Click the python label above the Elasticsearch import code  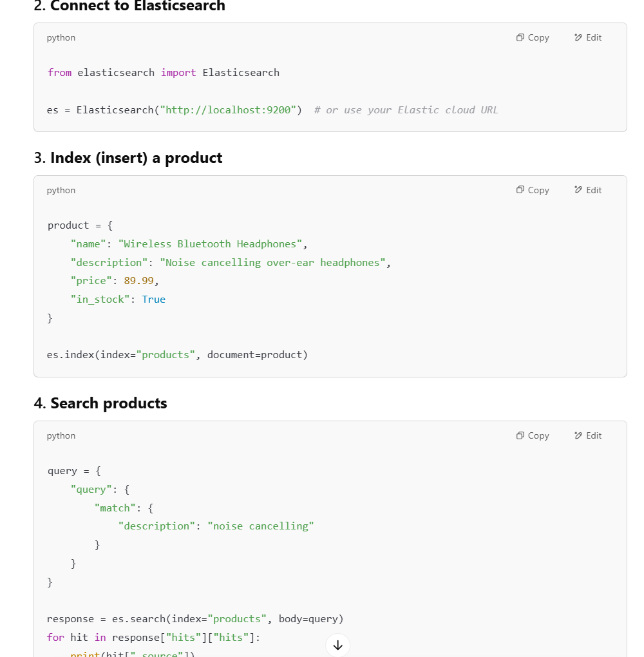pyautogui.click(x=61, y=38)
